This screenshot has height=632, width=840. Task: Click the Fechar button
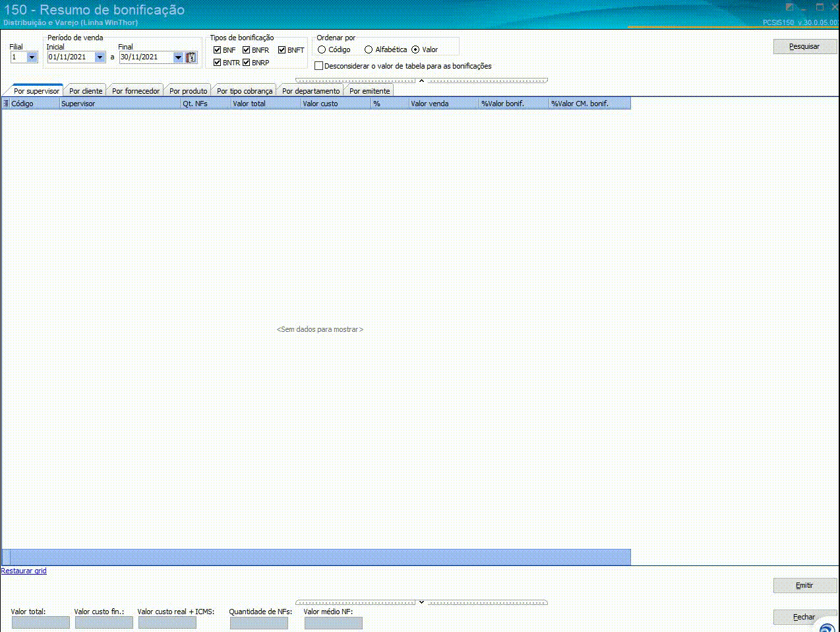coord(804,617)
